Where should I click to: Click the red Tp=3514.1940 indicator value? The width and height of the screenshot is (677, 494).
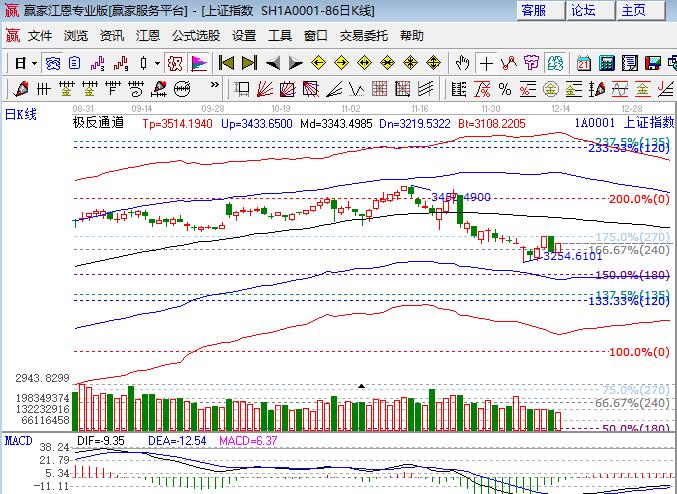click(177, 123)
